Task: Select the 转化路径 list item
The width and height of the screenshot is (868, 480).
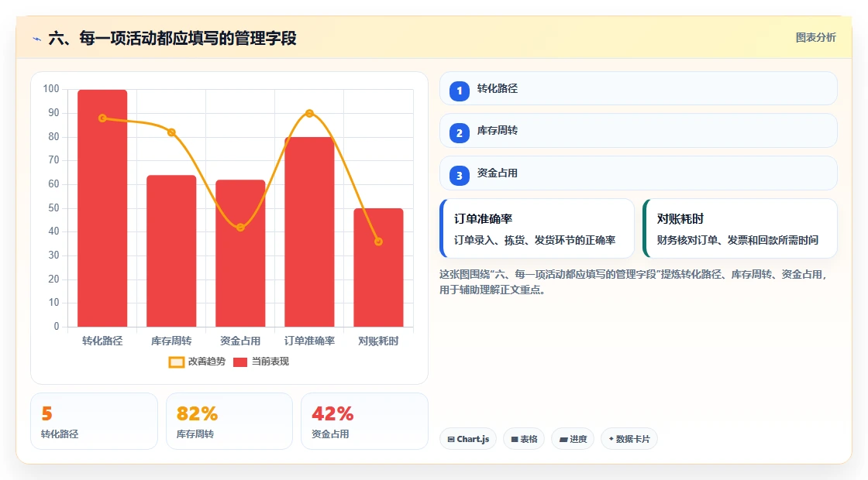Action: (639, 88)
